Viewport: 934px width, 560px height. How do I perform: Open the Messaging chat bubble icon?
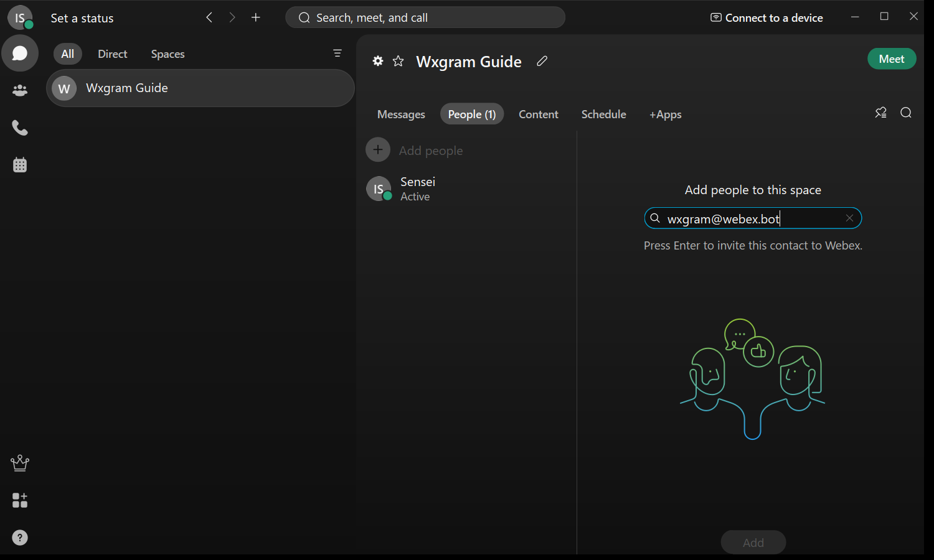pos(20,54)
